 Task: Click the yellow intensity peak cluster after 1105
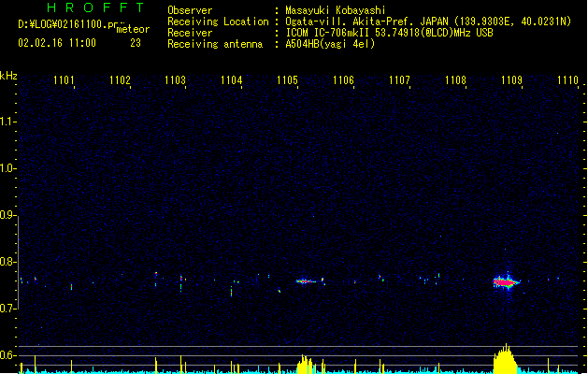tap(305, 365)
